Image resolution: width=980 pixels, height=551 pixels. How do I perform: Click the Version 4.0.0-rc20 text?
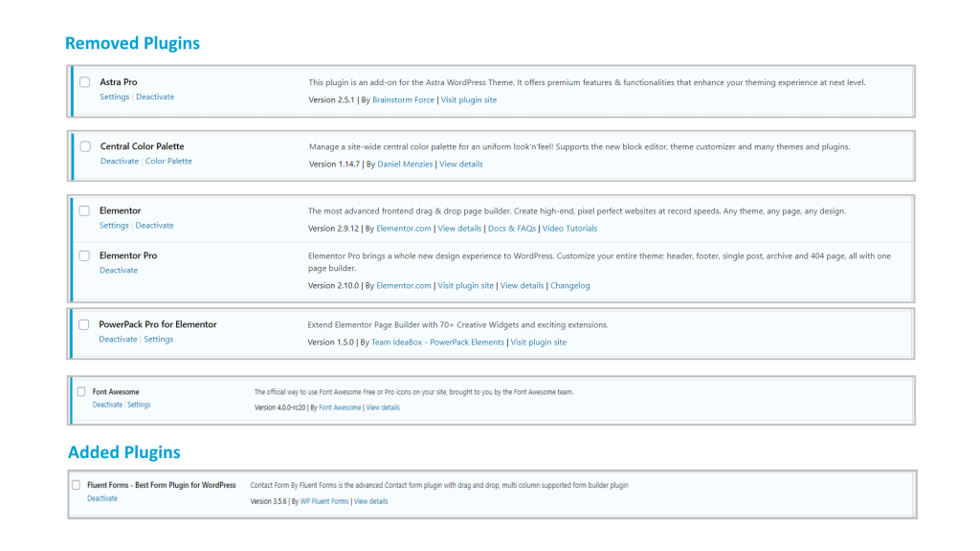coord(280,408)
